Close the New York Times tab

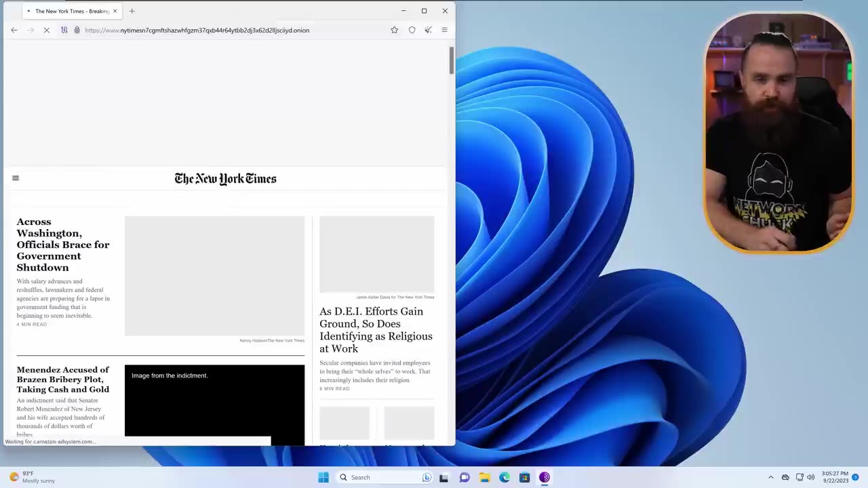tap(115, 11)
